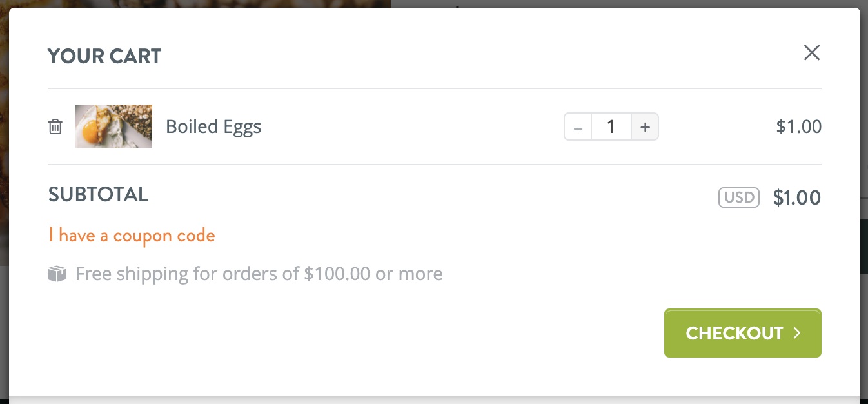Click the Boiled Eggs line price
Viewport: 868px width, 404px height.
click(x=799, y=126)
